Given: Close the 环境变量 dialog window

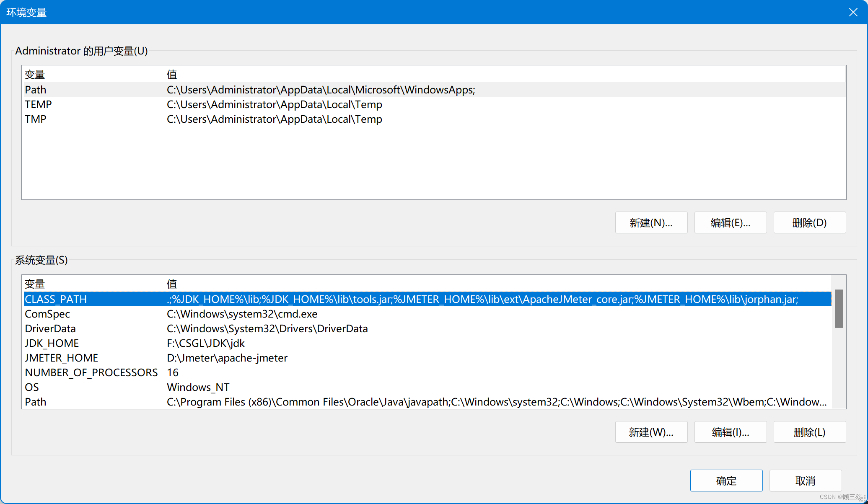Looking at the screenshot, I should click(853, 12).
